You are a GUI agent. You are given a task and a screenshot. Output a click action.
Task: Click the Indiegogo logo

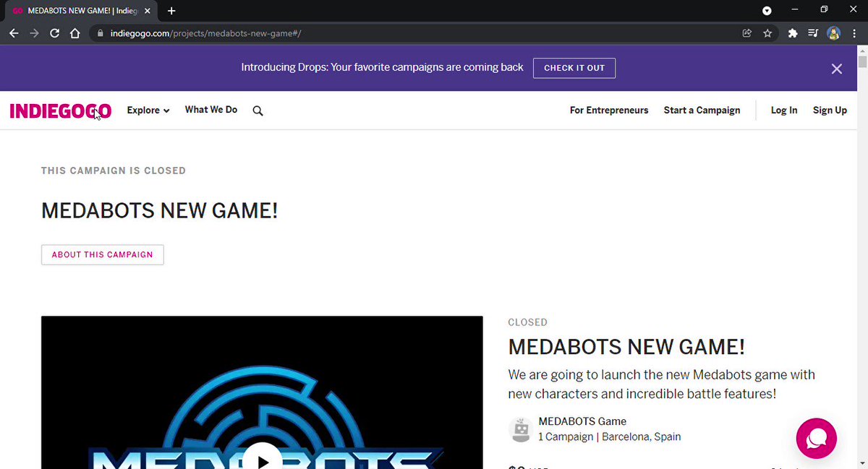tap(60, 111)
